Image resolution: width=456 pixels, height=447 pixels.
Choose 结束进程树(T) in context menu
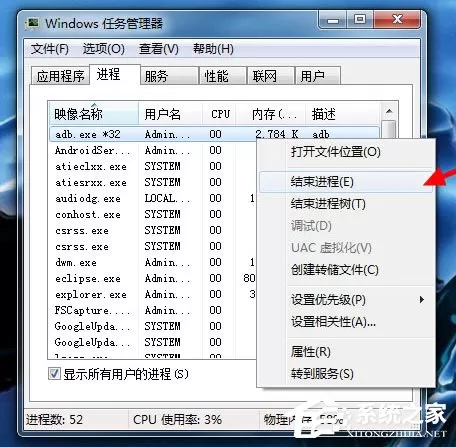[346, 204]
